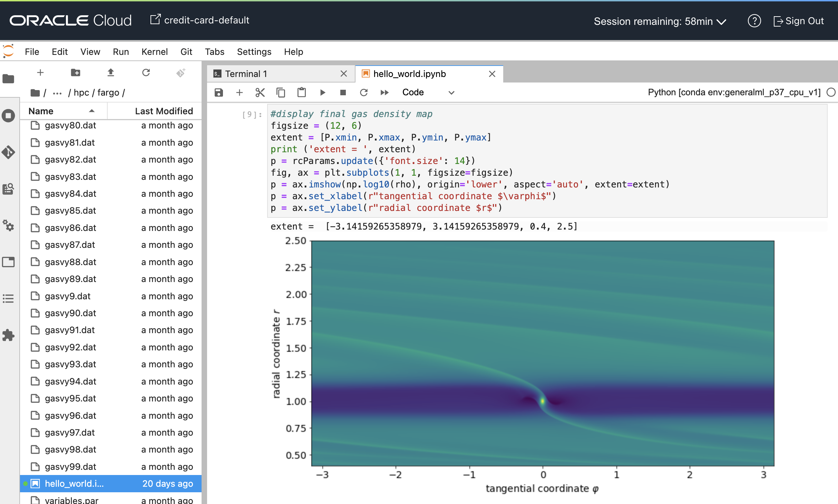The height and width of the screenshot is (504, 838).
Task: Open Running Terminals and Kernels panel
Action: tap(9, 116)
